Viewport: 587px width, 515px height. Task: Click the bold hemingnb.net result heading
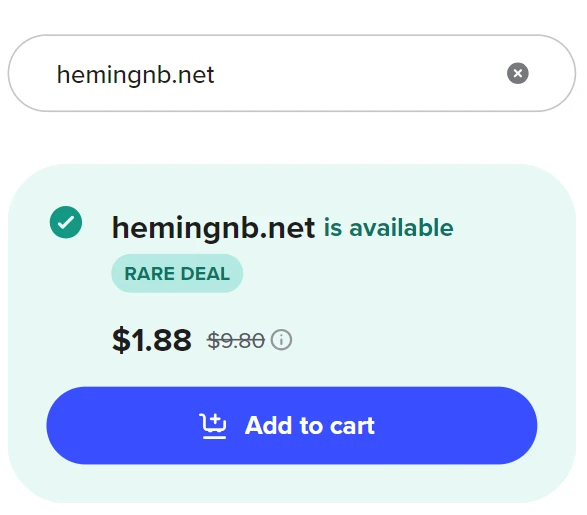coord(213,228)
